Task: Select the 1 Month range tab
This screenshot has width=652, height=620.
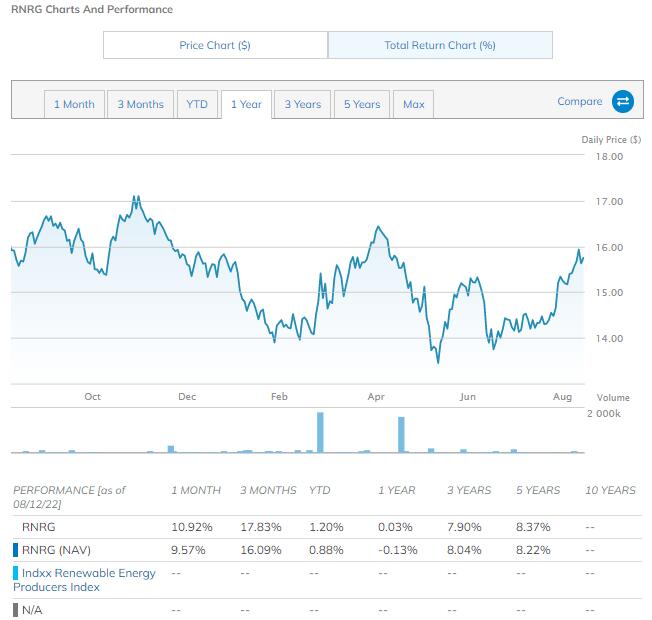Action: (x=74, y=104)
